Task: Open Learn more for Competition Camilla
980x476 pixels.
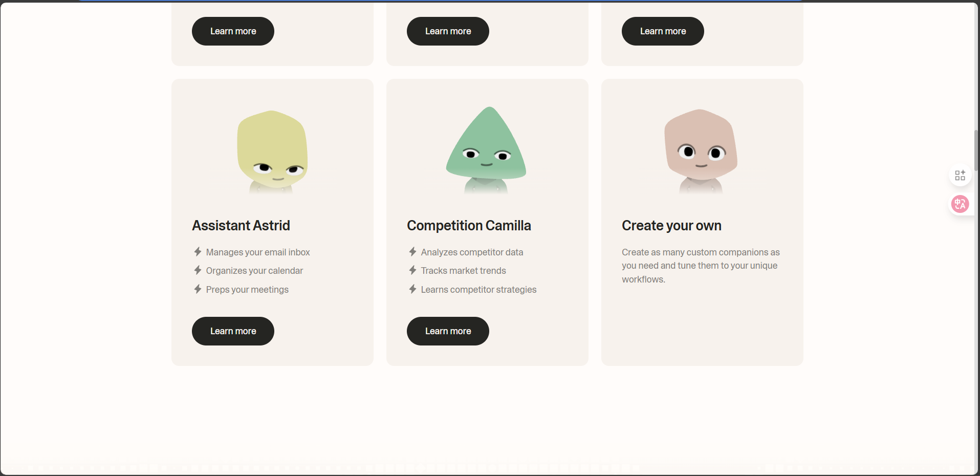Action: [448, 331]
